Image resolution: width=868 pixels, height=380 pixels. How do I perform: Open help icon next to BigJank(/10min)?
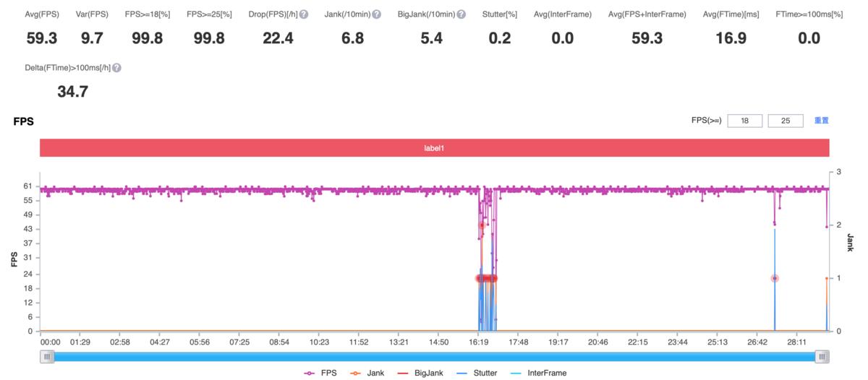click(461, 14)
